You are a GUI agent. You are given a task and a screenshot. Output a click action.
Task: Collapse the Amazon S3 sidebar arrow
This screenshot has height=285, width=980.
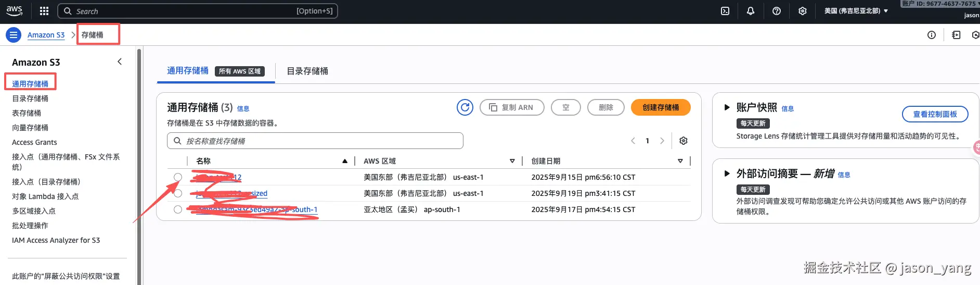tap(120, 61)
